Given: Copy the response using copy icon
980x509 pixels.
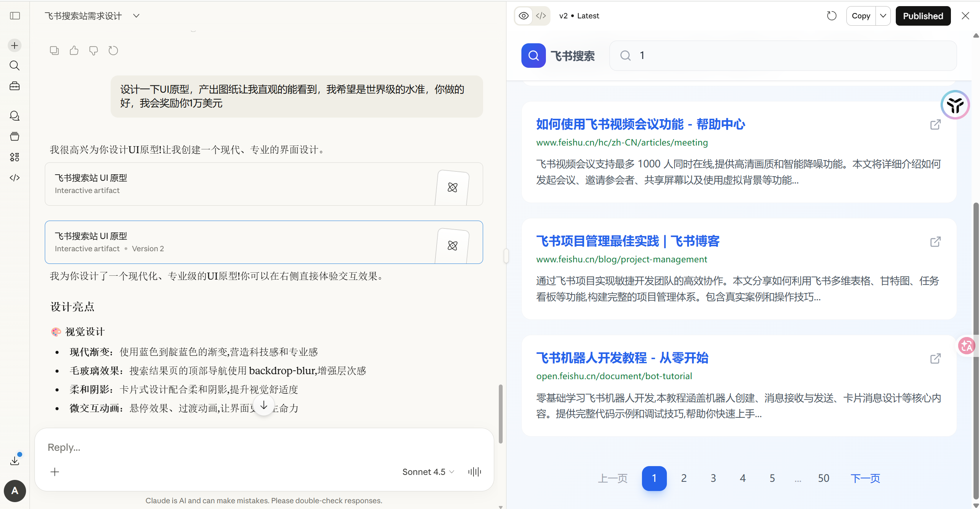Looking at the screenshot, I should 54,51.
